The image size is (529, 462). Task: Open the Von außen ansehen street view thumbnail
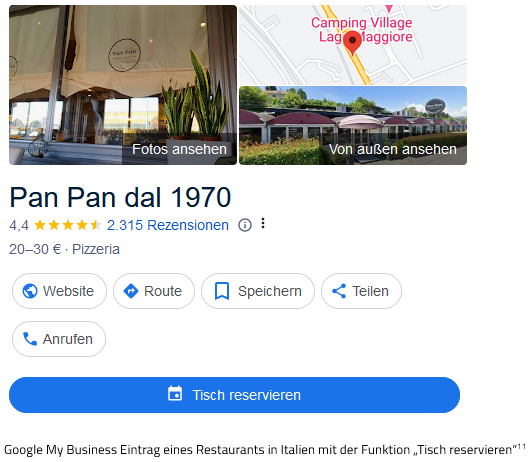click(353, 126)
